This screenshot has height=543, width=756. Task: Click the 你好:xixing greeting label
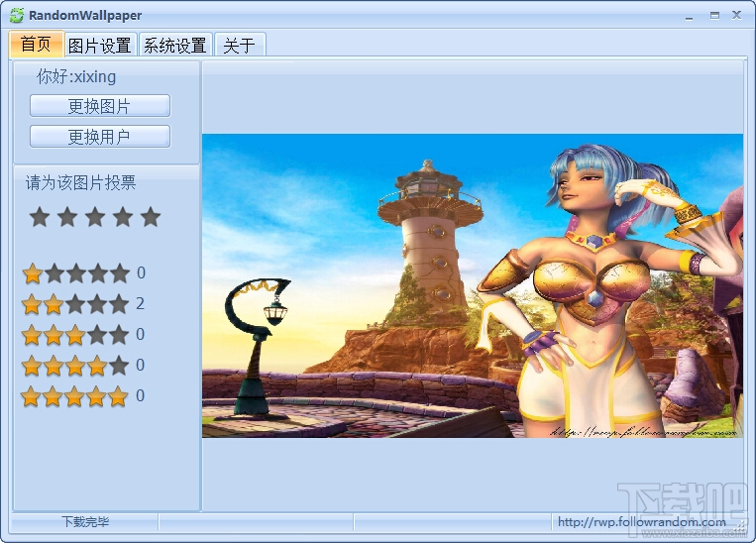(76, 76)
